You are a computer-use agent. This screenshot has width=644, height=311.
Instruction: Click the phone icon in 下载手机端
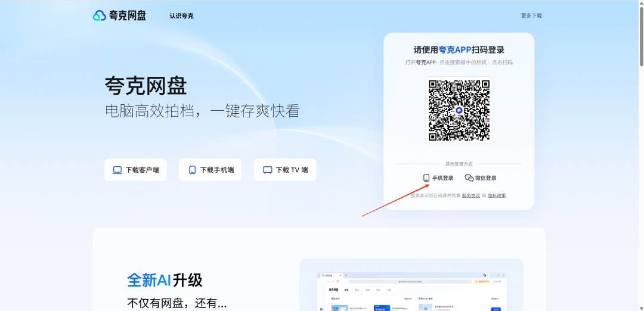point(192,170)
